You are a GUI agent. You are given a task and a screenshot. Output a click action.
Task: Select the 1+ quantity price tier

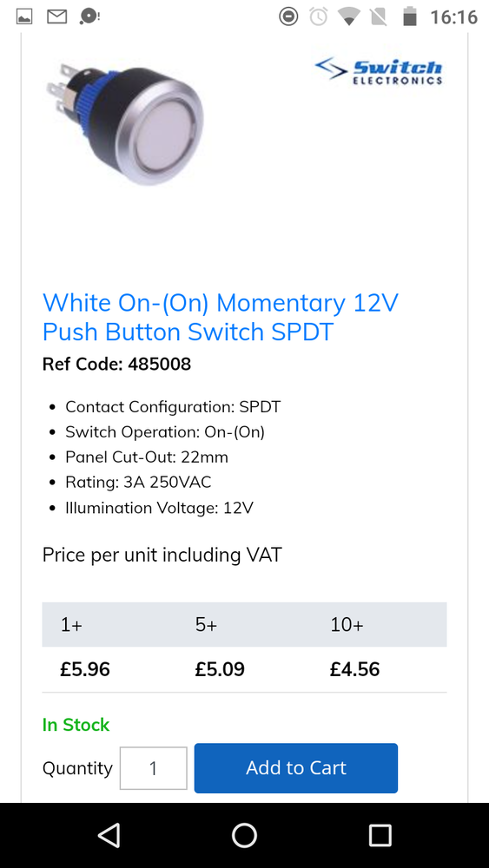click(x=71, y=625)
